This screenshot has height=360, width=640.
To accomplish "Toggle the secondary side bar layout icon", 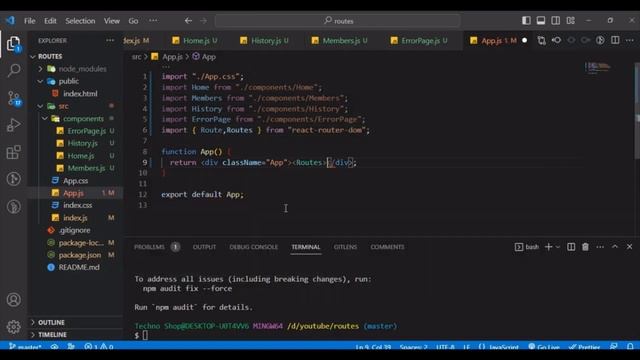I will (556, 20).
